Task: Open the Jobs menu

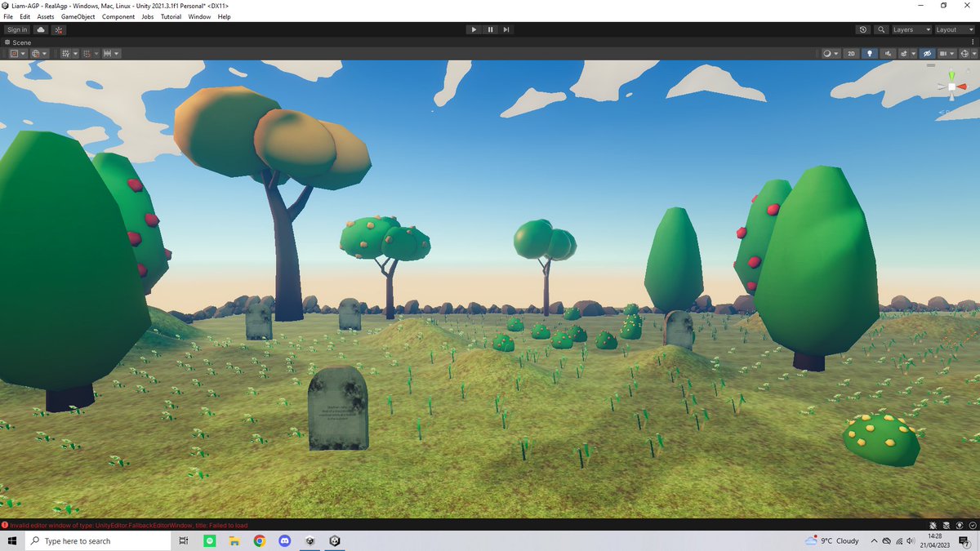Action: click(147, 16)
